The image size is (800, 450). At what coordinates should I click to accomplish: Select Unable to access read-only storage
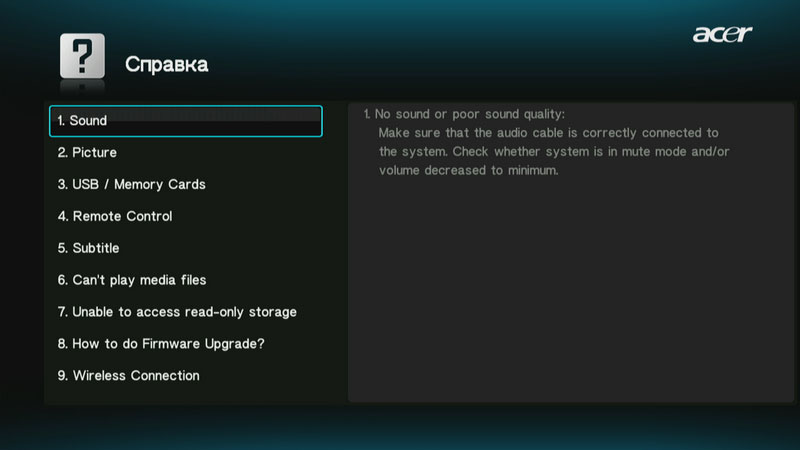[176, 312]
